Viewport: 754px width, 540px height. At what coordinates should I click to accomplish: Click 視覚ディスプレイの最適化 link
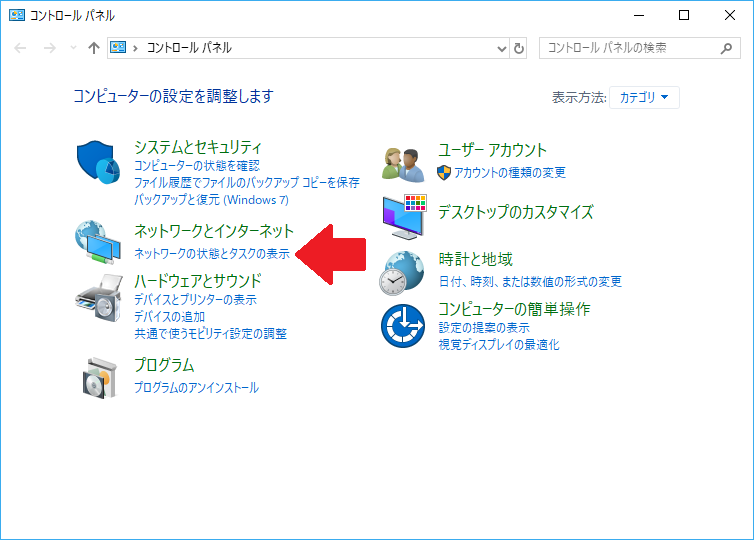[499, 344]
